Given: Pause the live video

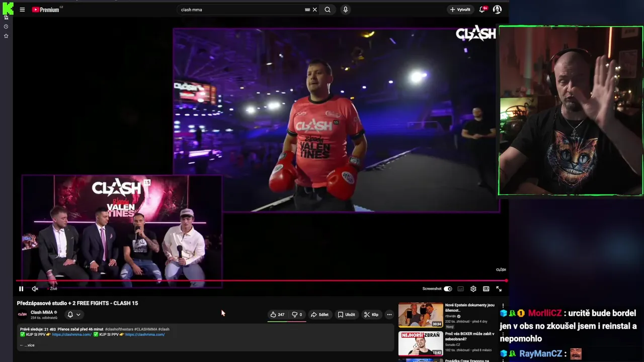Looking at the screenshot, I should point(21,289).
